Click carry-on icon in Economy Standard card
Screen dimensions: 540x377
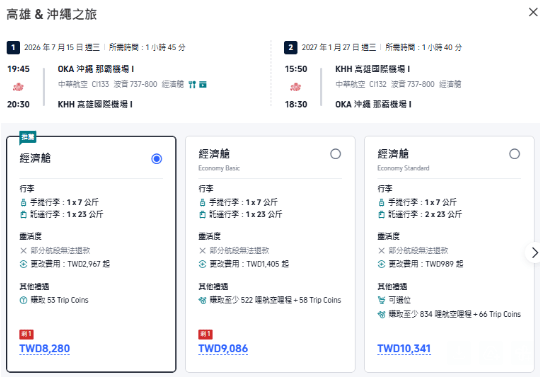coord(381,202)
